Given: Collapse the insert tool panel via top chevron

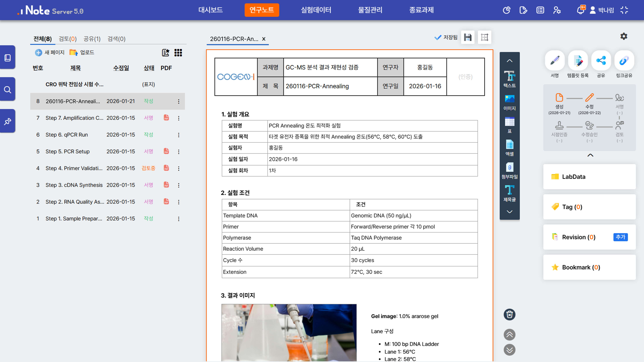Looking at the screenshot, I should 509,61.
